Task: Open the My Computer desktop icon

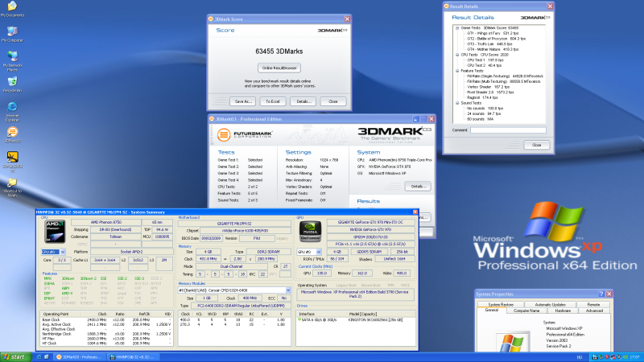Action: click(12, 34)
